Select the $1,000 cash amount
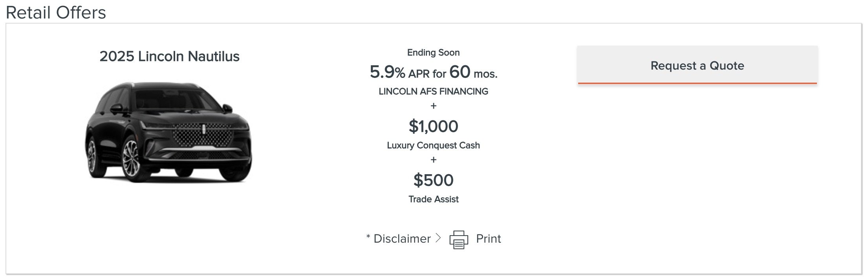868x280 pixels. coord(433,126)
